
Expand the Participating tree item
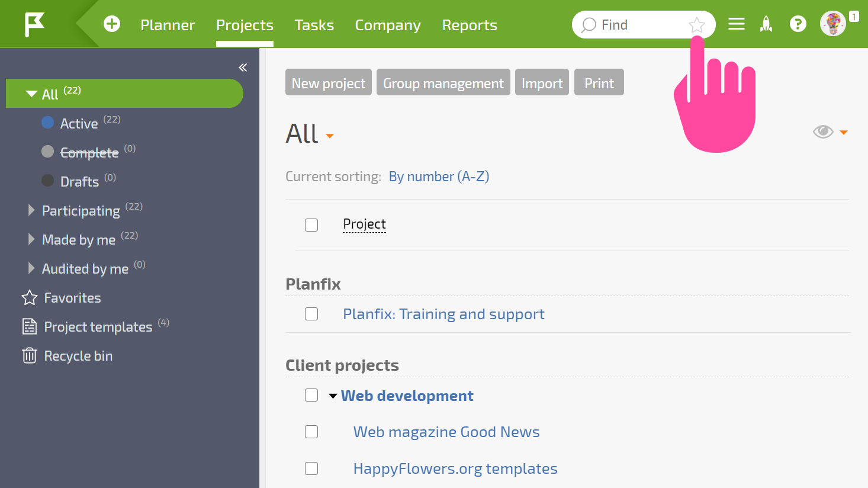31,210
